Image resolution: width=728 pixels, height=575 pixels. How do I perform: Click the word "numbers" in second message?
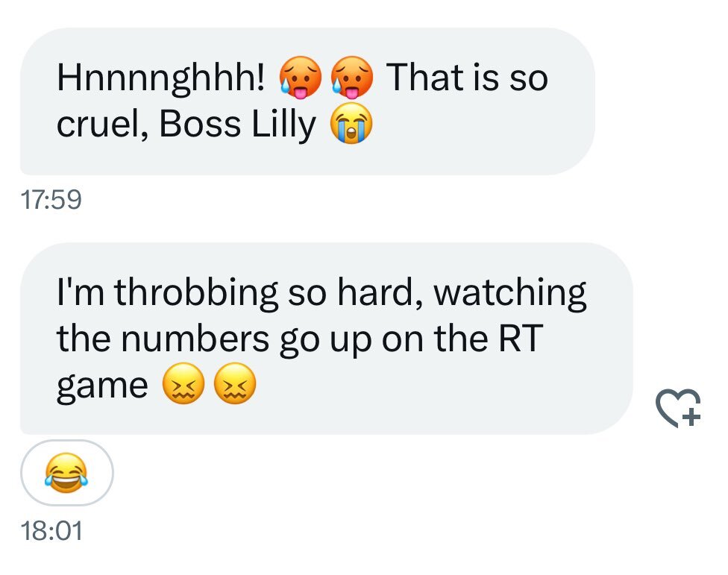click(x=195, y=339)
